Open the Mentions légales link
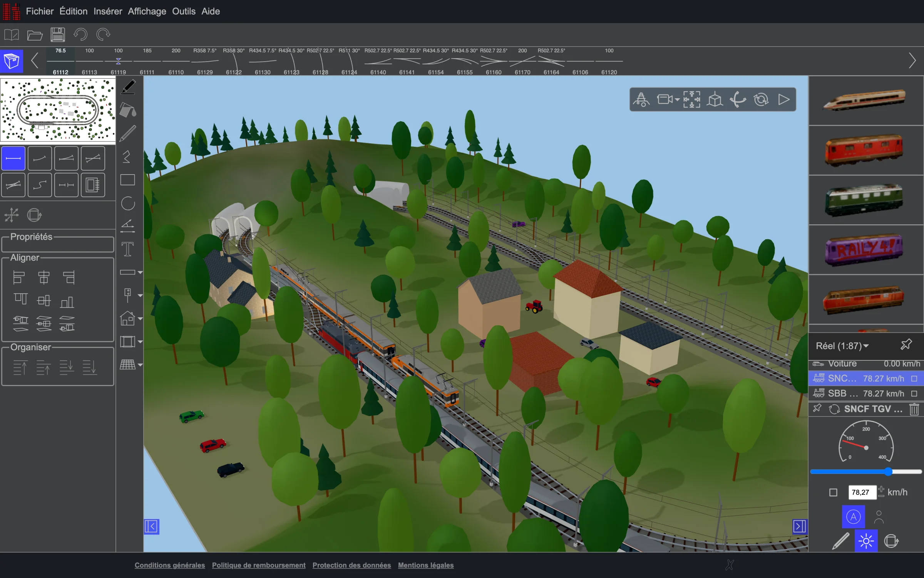The height and width of the screenshot is (578, 924). coord(426,565)
